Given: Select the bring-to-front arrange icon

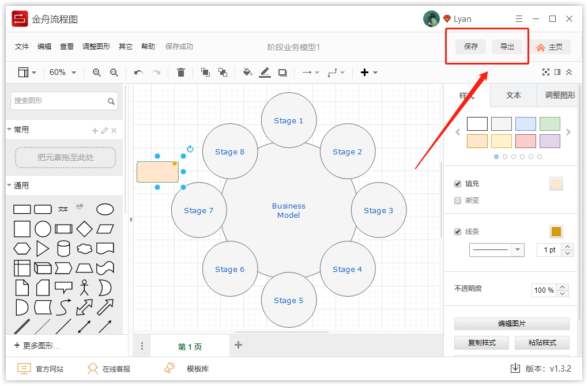Looking at the screenshot, I should click(x=205, y=72).
